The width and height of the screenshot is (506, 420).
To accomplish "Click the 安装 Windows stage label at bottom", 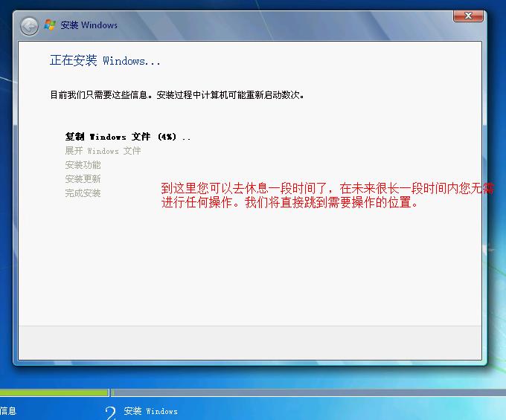I will tap(151, 411).
